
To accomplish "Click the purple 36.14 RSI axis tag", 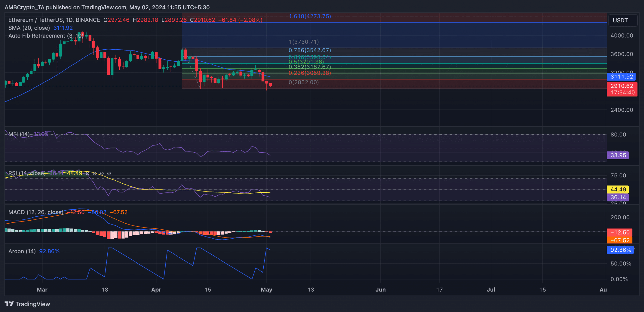I will point(618,197).
